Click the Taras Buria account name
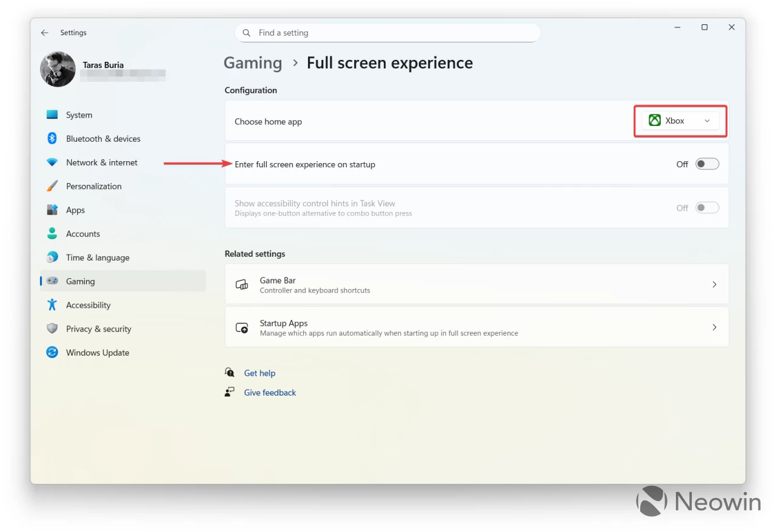Viewport: 776px width, 532px height. (103, 65)
